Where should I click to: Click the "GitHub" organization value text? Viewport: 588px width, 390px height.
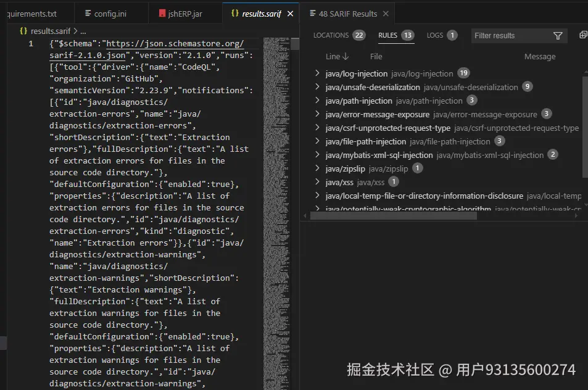139,79
